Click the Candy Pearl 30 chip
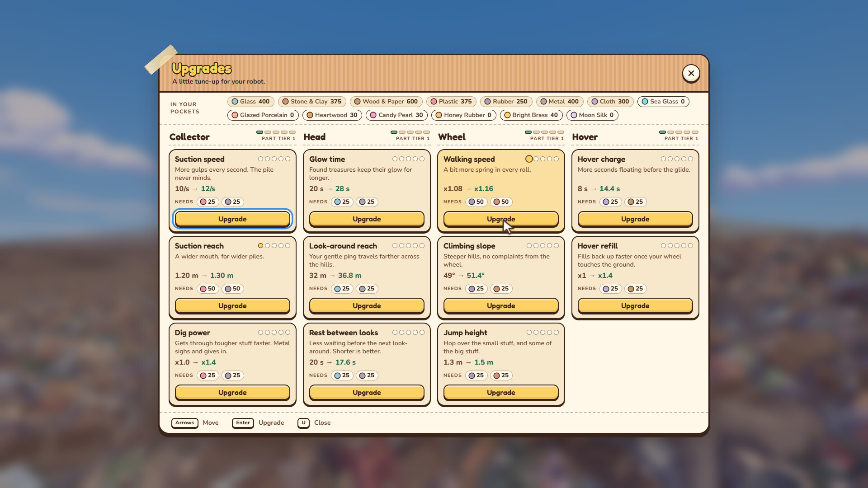Screen dimensions: 868x488 [396, 115]
